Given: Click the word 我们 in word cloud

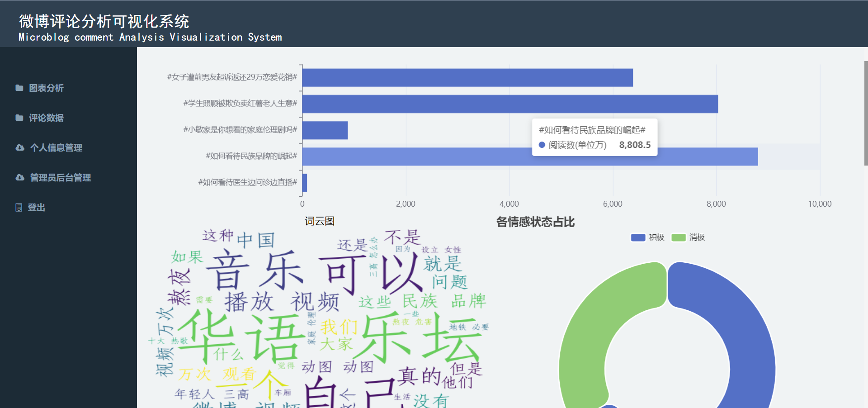Looking at the screenshot, I should [x=339, y=327].
